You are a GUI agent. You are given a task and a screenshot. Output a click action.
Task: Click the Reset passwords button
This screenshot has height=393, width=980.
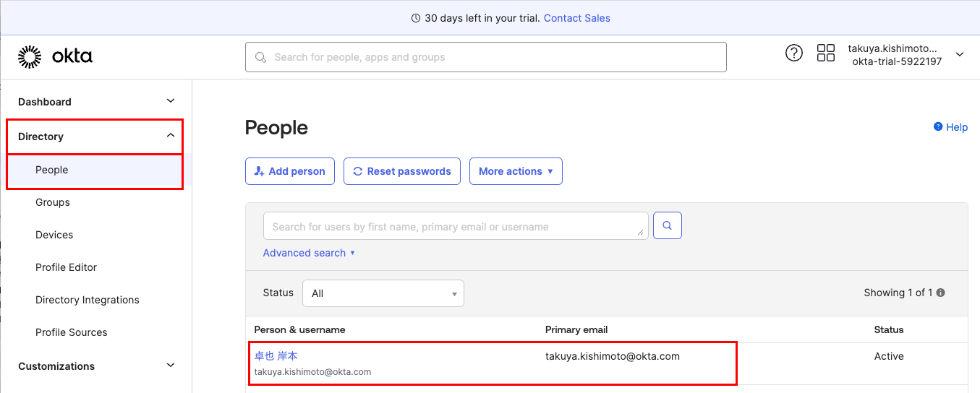click(401, 171)
